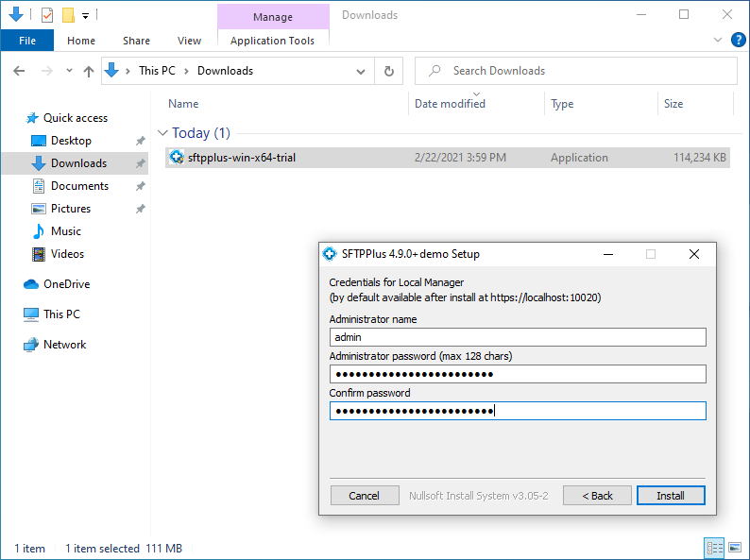Sort by Date modified column header
The height and width of the screenshot is (560, 750).
pyautogui.click(x=450, y=104)
